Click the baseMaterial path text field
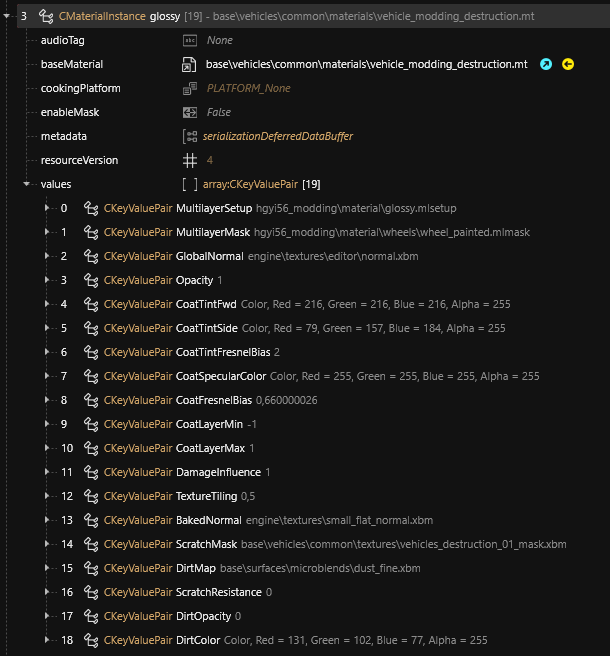 click(366, 64)
